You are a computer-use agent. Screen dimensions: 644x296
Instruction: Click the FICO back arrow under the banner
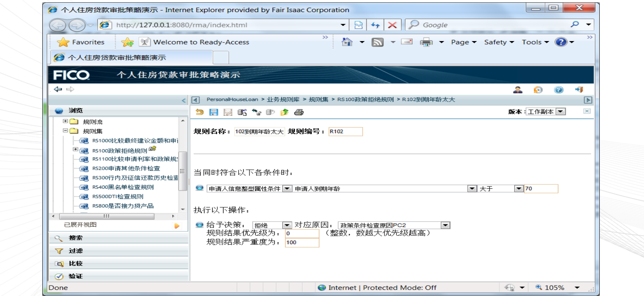pyautogui.click(x=58, y=89)
